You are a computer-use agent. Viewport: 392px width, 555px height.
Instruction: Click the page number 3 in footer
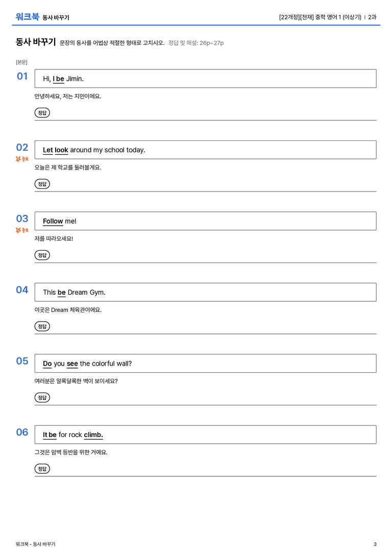click(x=375, y=544)
